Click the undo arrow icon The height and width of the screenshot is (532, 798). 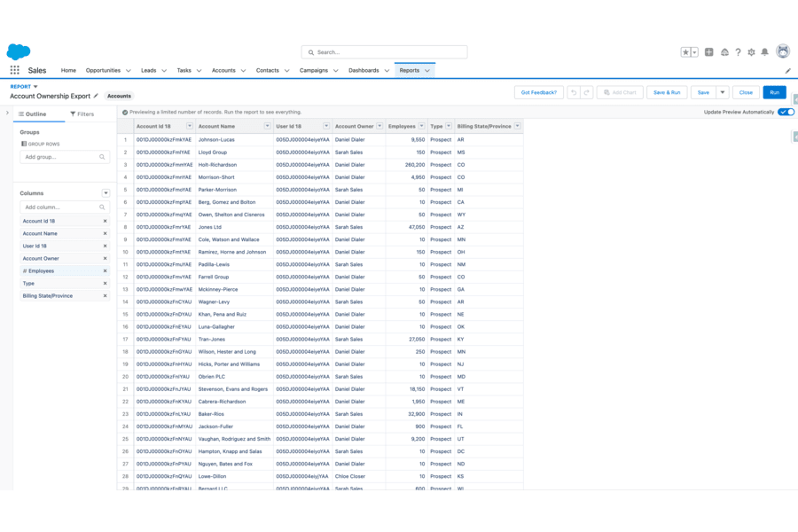point(575,93)
